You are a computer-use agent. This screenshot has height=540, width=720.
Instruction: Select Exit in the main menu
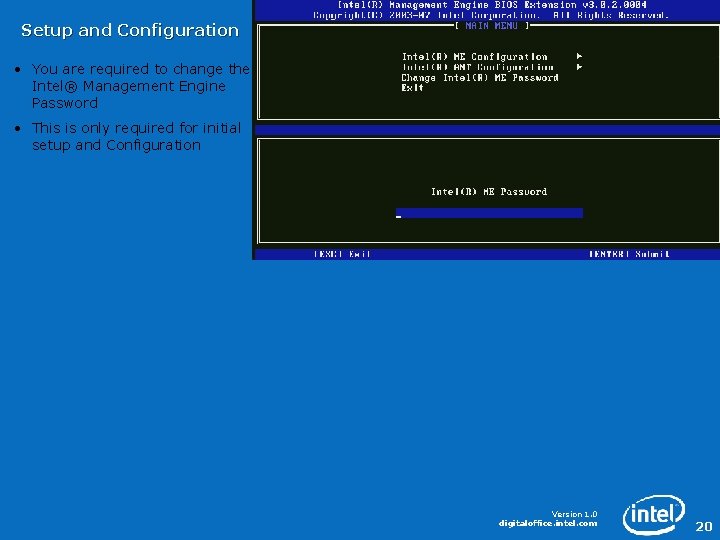412,88
